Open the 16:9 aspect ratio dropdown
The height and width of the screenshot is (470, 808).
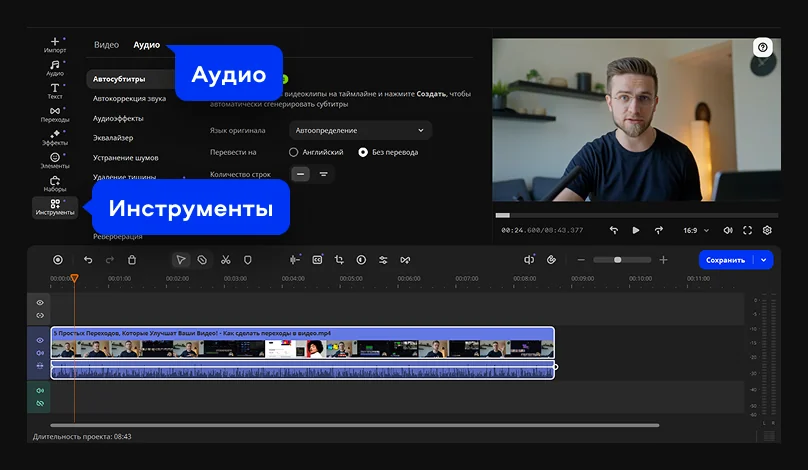click(x=694, y=230)
